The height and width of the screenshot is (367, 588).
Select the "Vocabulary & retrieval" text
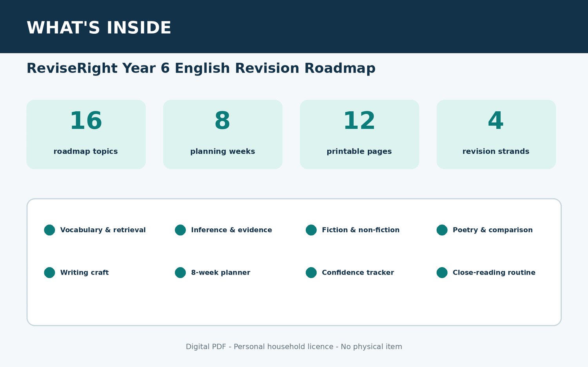103,230
